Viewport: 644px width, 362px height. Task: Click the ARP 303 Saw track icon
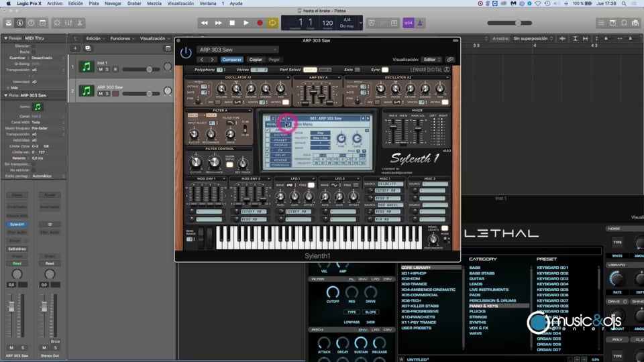coord(87,90)
